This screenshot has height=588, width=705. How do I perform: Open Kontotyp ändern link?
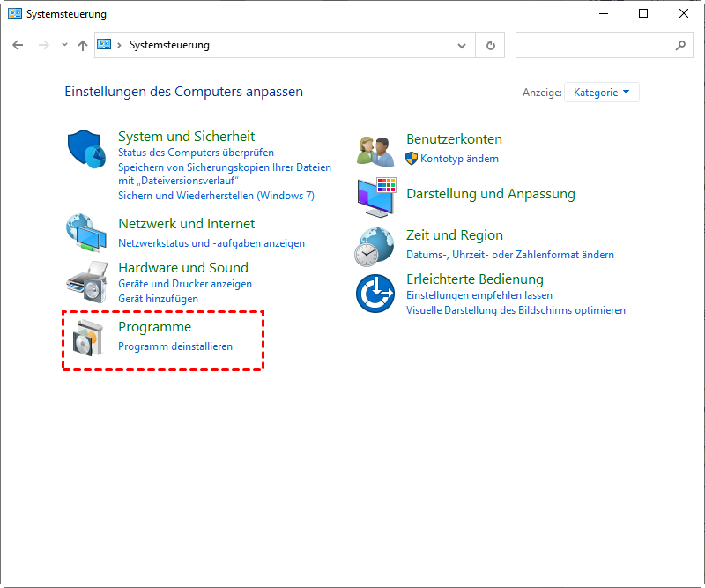coord(459,159)
